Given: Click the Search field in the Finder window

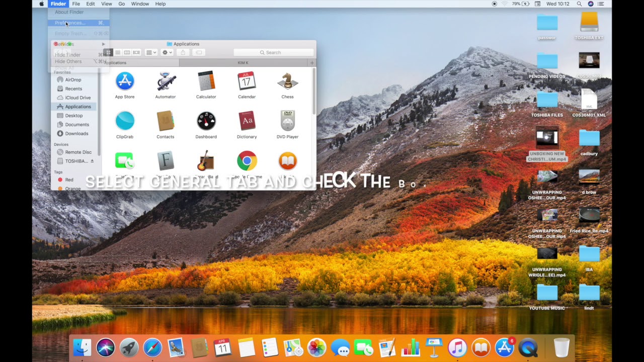Looking at the screenshot, I should (272, 52).
